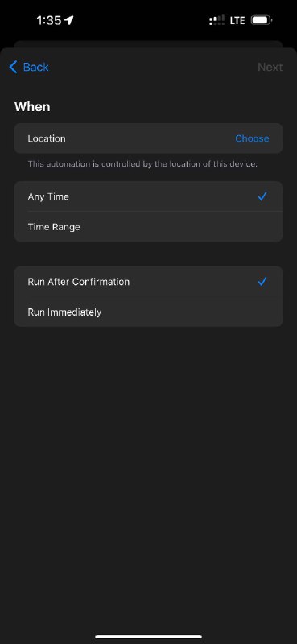Tap the background sheet card behind modal

point(148,44)
